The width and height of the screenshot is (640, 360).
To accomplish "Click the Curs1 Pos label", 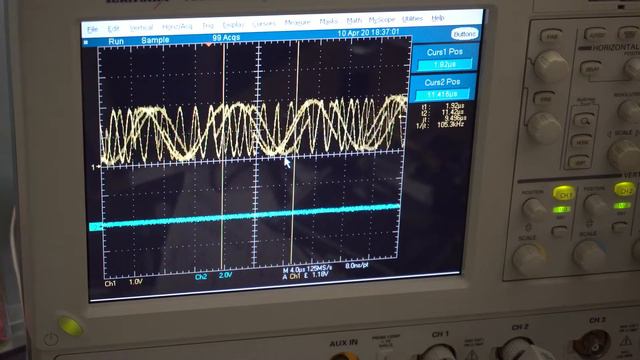I will 444,52.
